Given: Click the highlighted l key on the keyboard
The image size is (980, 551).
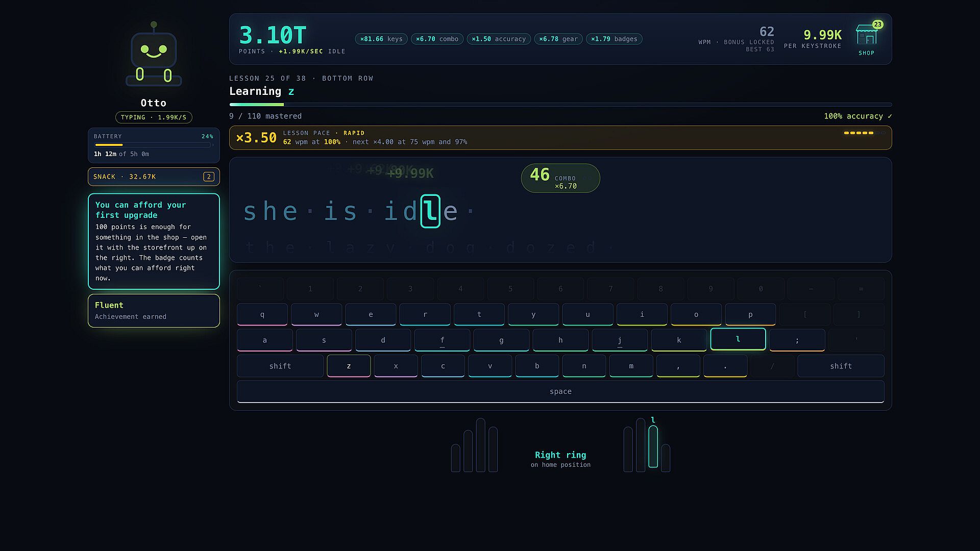Looking at the screenshot, I should pyautogui.click(x=738, y=339).
